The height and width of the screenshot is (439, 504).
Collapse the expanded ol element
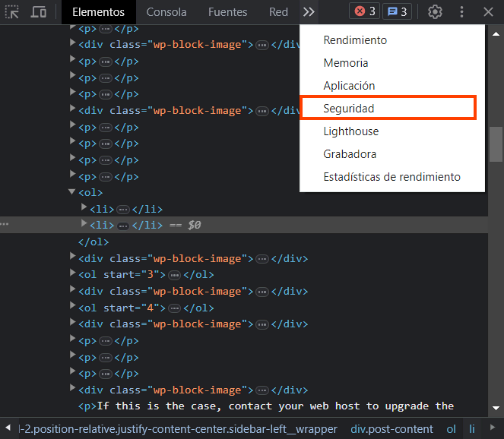click(x=72, y=193)
